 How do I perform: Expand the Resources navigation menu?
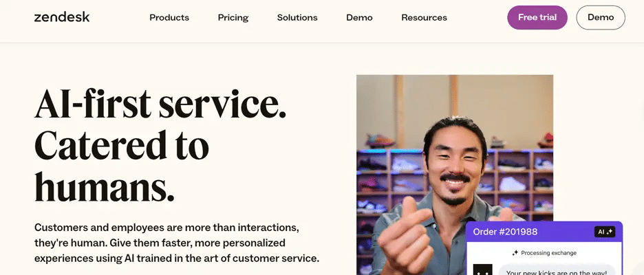[x=425, y=18]
